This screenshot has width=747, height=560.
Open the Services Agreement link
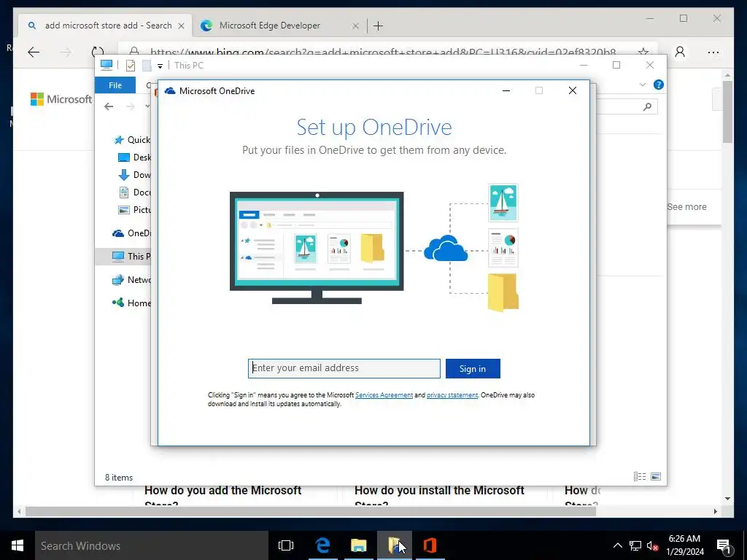tap(384, 395)
